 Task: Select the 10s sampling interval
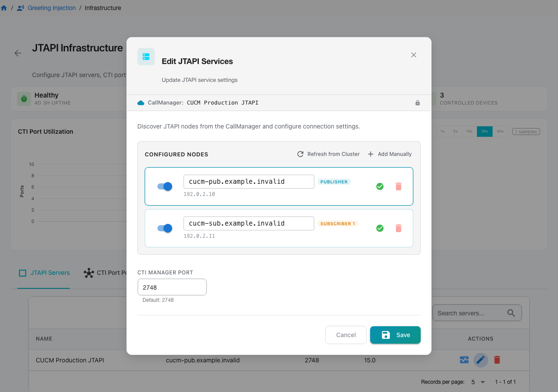coord(469,132)
